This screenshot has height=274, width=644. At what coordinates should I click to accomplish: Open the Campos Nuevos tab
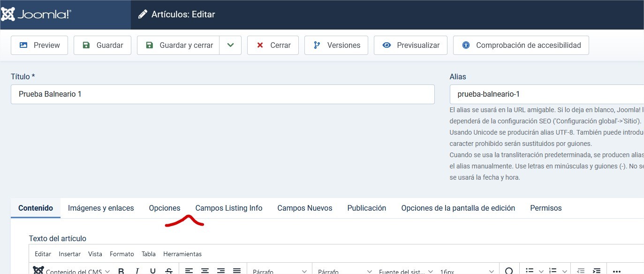point(305,208)
